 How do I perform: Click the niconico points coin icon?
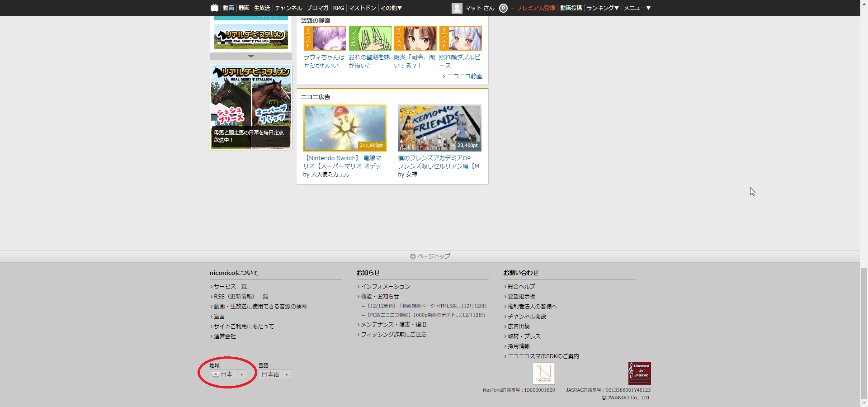pyautogui.click(x=503, y=8)
